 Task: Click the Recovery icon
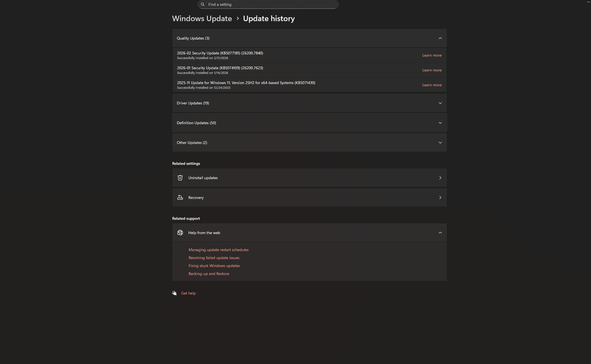pos(180,198)
